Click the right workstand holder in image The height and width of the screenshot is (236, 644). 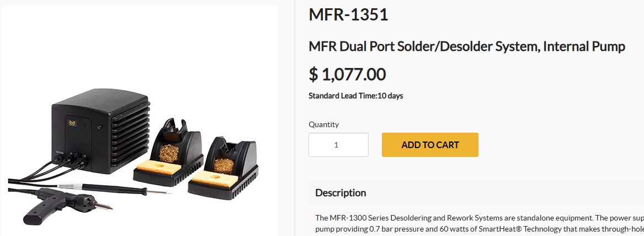tap(223, 169)
